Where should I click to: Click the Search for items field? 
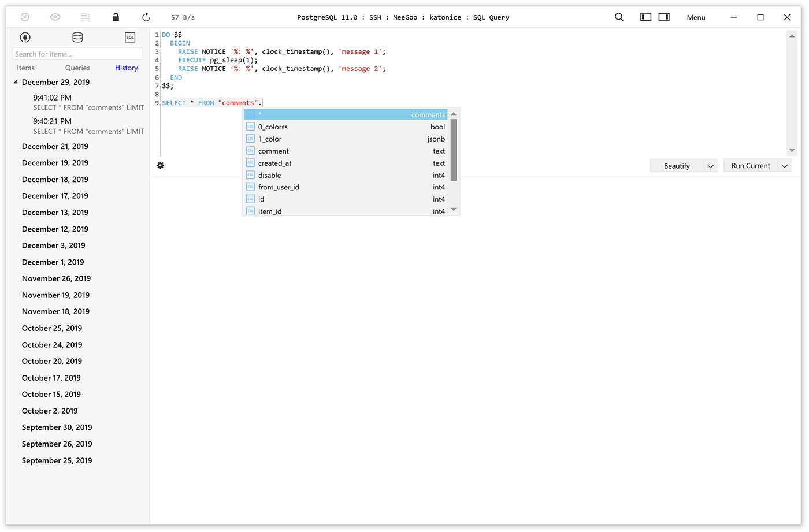tap(77, 54)
